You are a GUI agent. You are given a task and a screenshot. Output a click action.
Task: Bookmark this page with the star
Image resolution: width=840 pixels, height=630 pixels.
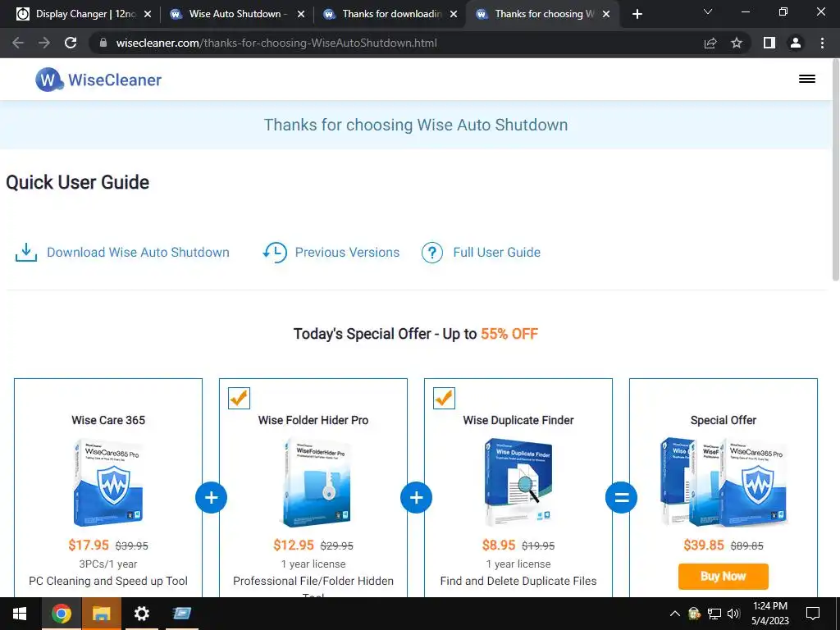tap(737, 43)
